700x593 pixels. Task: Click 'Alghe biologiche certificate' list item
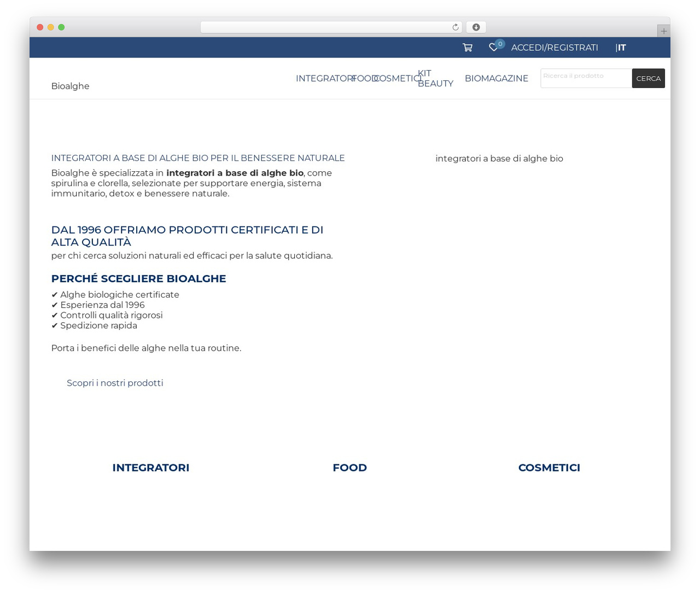point(115,295)
